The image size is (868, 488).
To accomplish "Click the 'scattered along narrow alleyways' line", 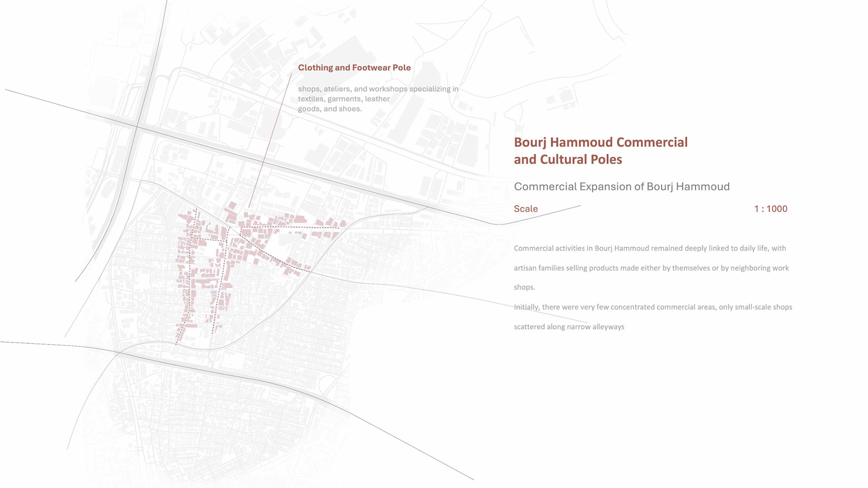I will pyautogui.click(x=569, y=327).
